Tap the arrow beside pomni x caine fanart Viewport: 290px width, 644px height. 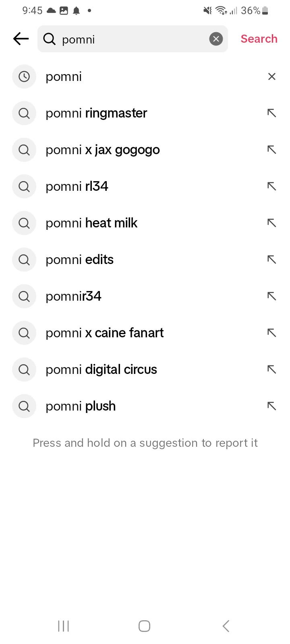[x=272, y=333]
